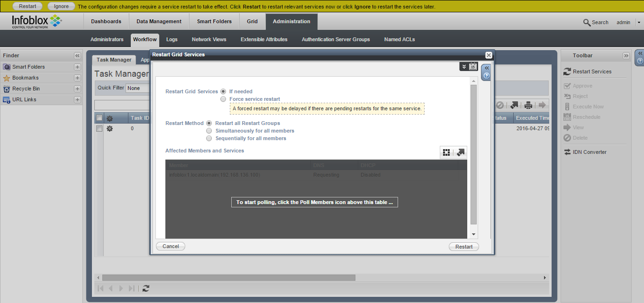Open the admin user dropdown arrow
The width and height of the screenshot is (644, 303).
[638, 22]
